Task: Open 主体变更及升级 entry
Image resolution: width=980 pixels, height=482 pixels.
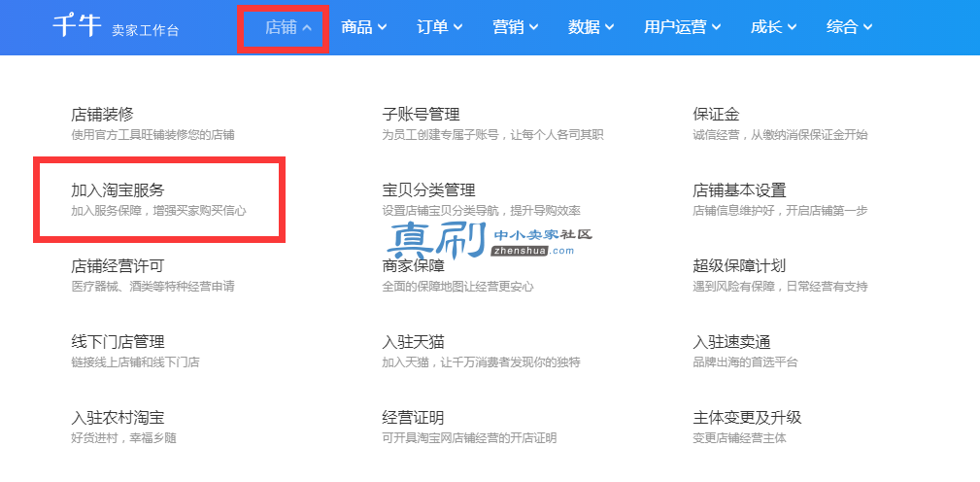Action: (x=747, y=418)
